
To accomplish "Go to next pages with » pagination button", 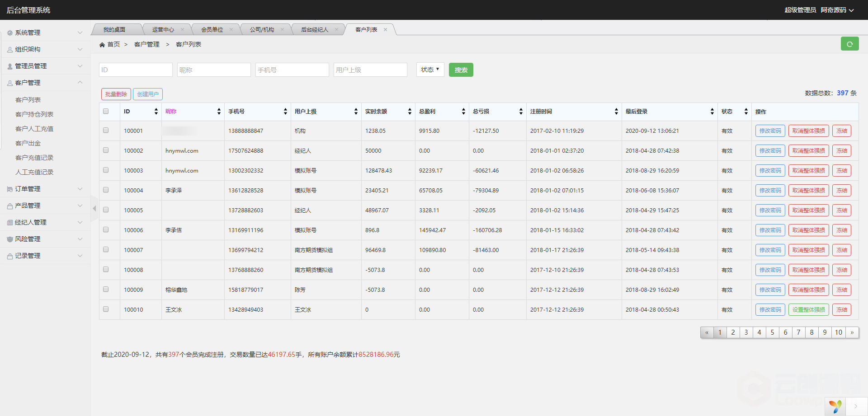I will [x=852, y=332].
